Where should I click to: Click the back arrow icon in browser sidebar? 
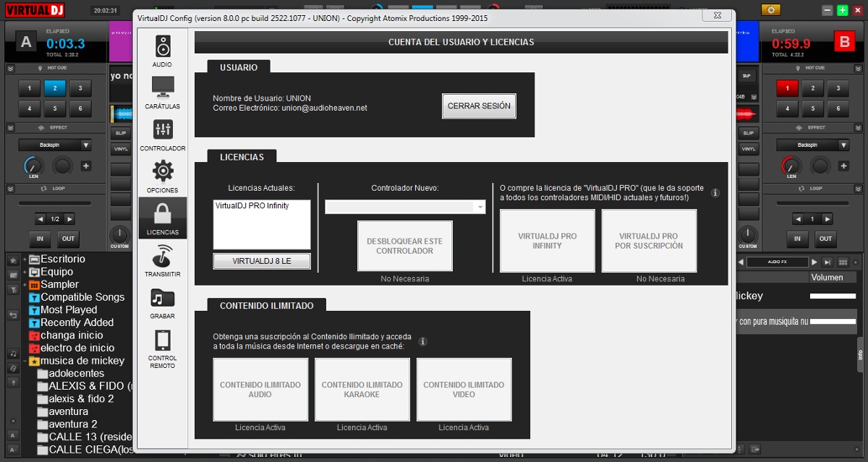tap(13, 315)
